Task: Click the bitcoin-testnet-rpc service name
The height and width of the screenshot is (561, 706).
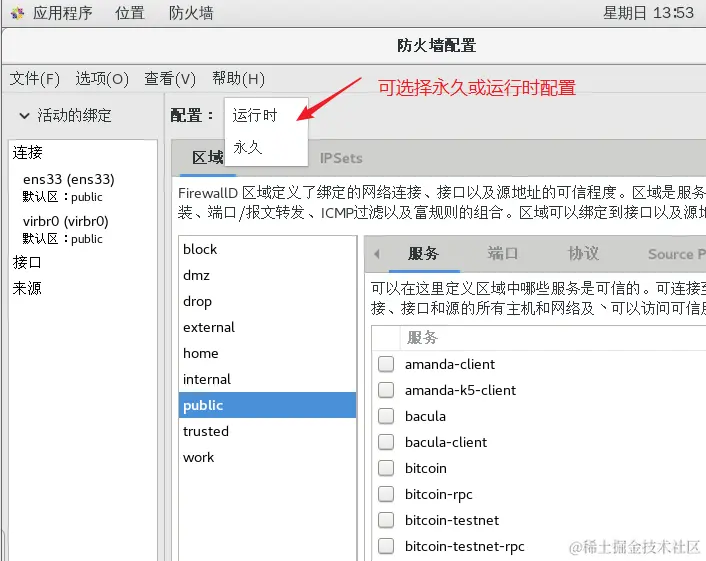Action: coord(465,546)
